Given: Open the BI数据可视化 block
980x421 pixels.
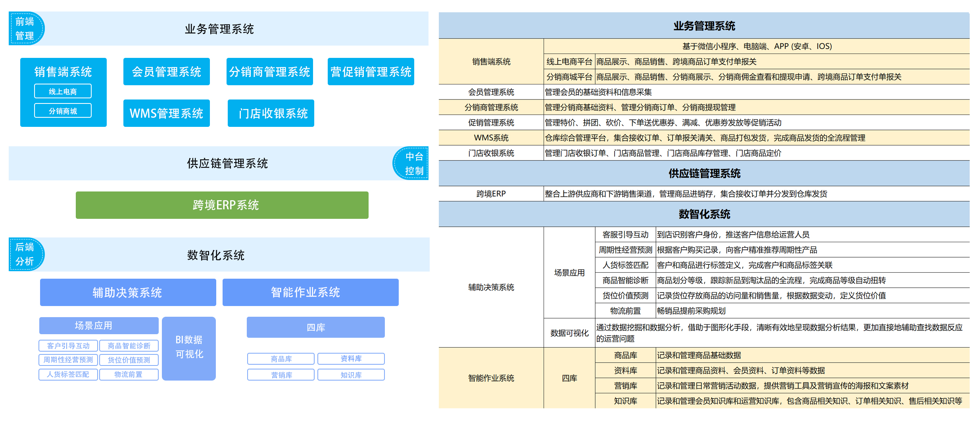Looking at the screenshot, I should coord(189,348).
